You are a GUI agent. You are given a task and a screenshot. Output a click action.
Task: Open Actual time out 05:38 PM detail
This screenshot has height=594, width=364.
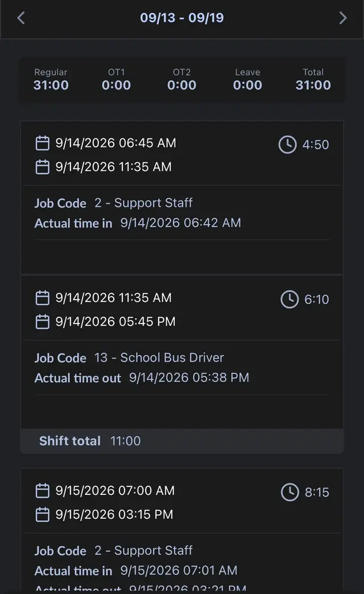(142, 378)
